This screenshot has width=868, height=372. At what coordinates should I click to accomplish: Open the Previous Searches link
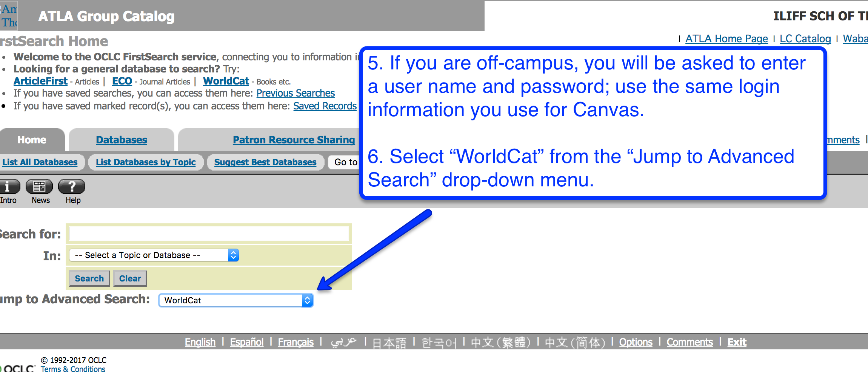(x=295, y=93)
